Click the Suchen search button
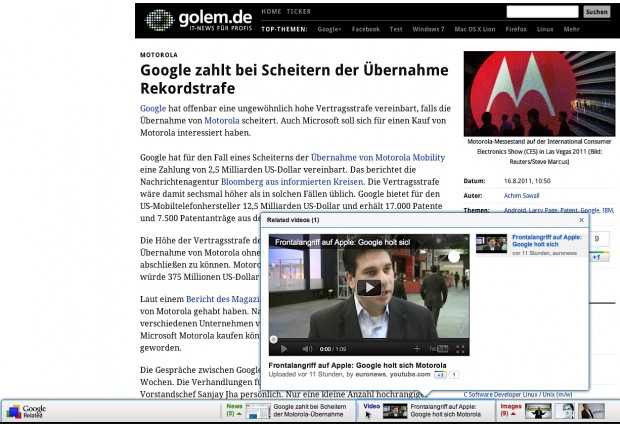Screen dimensions: 620x424 pyautogui.click(x=596, y=12)
